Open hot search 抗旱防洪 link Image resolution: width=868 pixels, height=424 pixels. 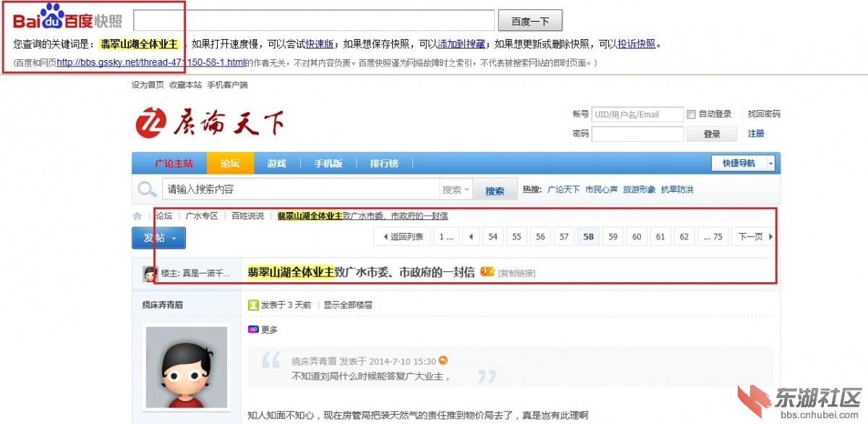click(x=677, y=190)
